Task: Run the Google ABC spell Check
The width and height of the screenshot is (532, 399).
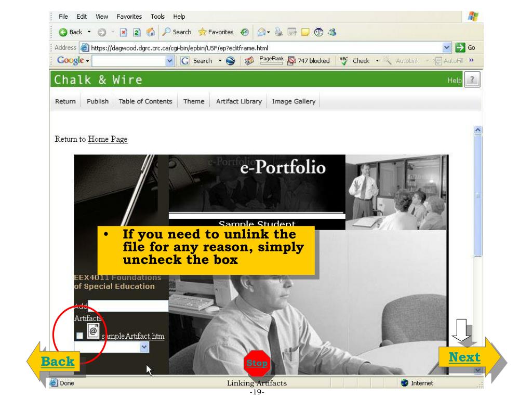Action: [354, 61]
